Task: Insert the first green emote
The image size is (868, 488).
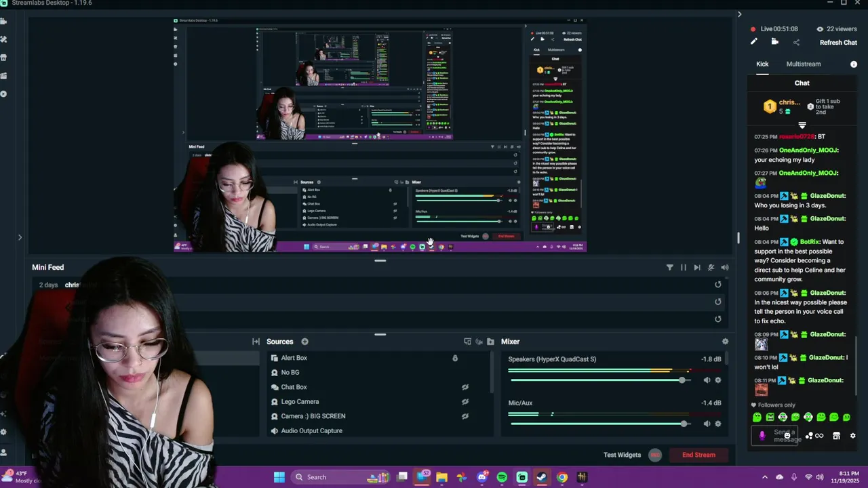Action: [x=757, y=418]
